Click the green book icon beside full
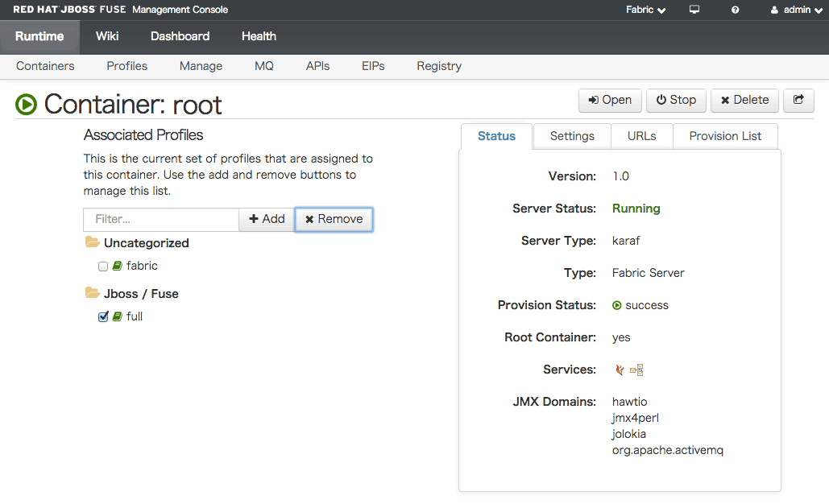 tap(118, 316)
